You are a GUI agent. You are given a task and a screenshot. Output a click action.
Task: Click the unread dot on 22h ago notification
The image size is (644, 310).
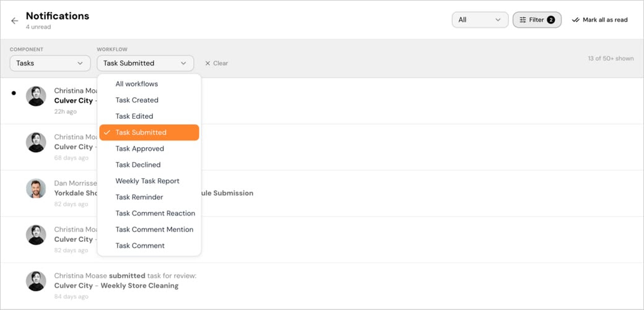coord(14,93)
